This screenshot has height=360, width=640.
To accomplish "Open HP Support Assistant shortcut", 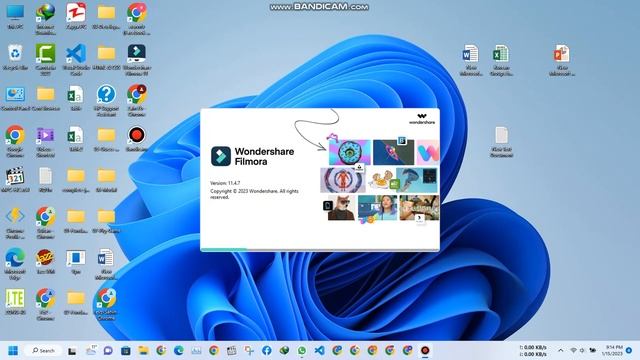I will (x=106, y=100).
